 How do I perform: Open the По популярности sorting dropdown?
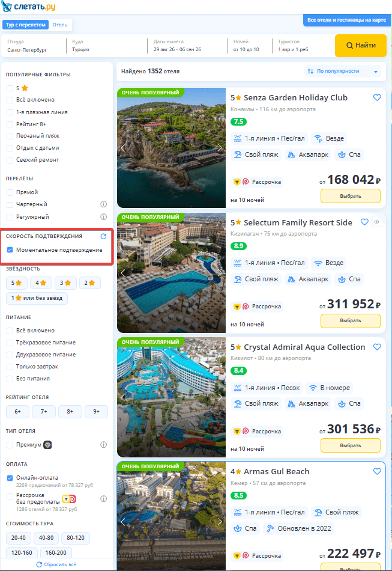[x=343, y=72]
